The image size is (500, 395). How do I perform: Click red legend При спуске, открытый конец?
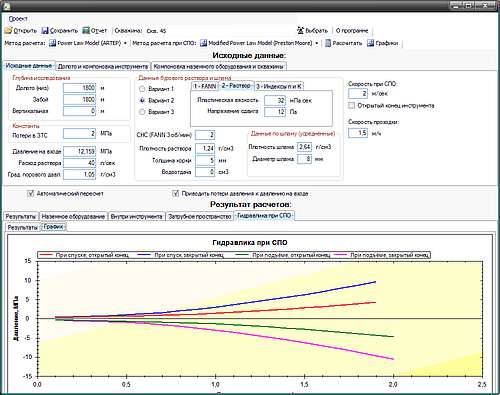[84, 255]
